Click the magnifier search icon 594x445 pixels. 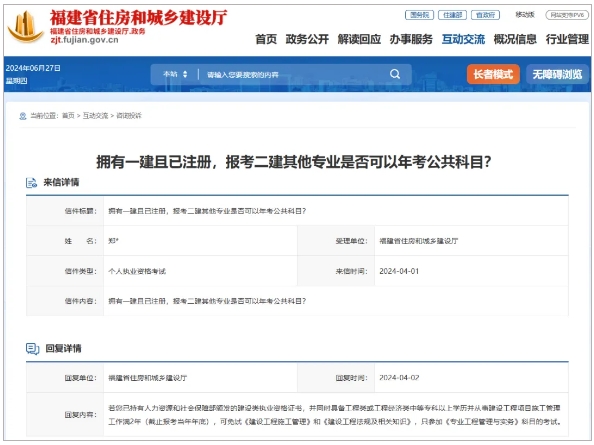point(395,74)
